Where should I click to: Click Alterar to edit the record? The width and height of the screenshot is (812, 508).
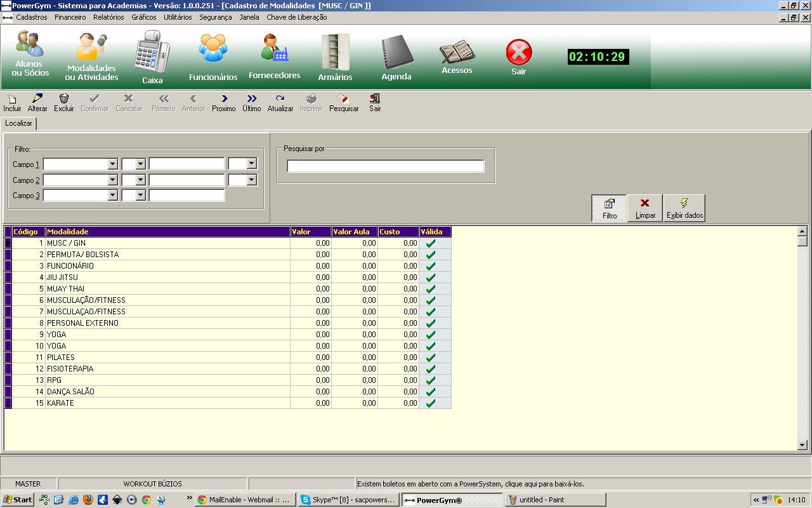[x=37, y=103]
